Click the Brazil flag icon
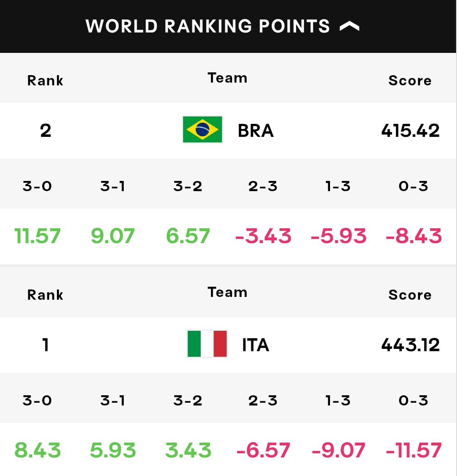The width and height of the screenshot is (457, 476). tap(202, 129)
